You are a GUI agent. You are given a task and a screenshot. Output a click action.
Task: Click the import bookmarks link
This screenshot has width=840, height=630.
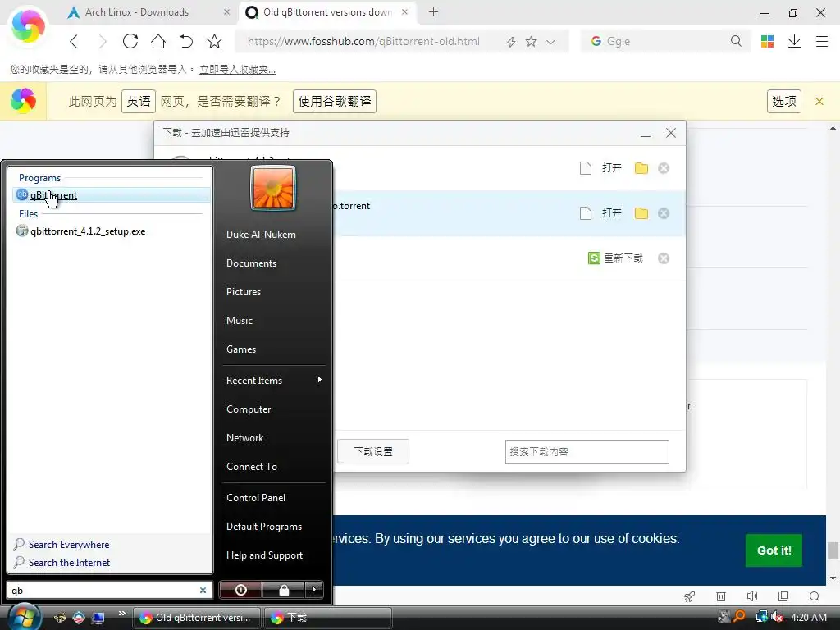pos(237,70)
